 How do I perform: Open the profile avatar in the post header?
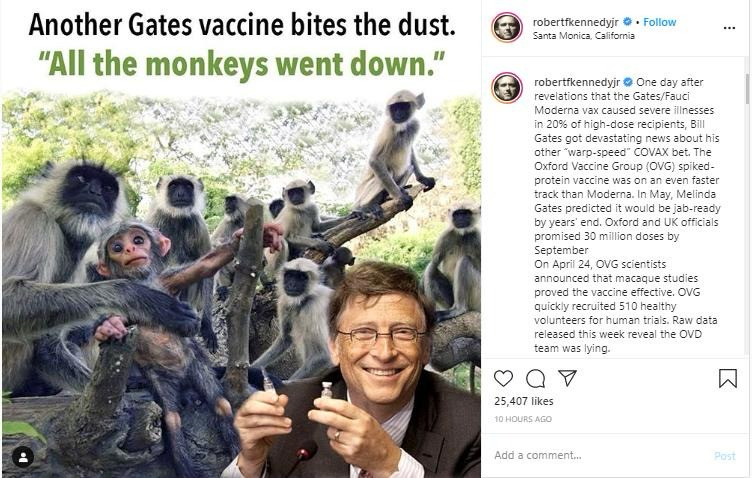(507, 27)
